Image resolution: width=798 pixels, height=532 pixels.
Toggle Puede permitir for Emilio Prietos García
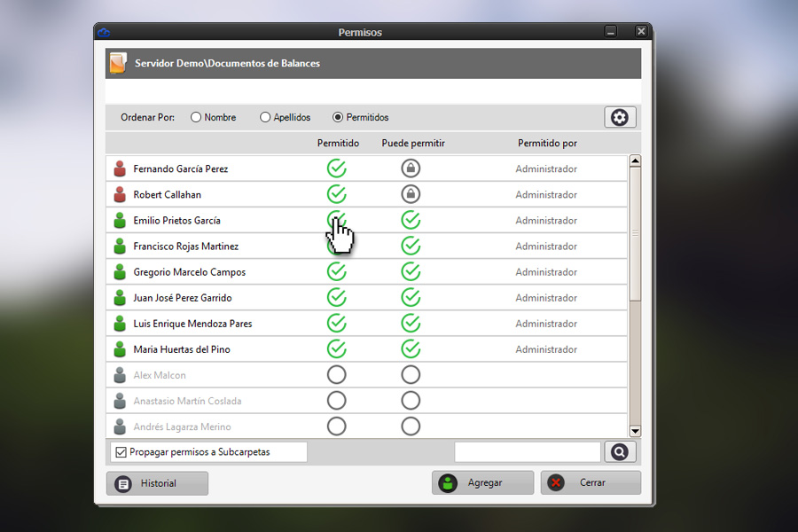coord(411,220)
